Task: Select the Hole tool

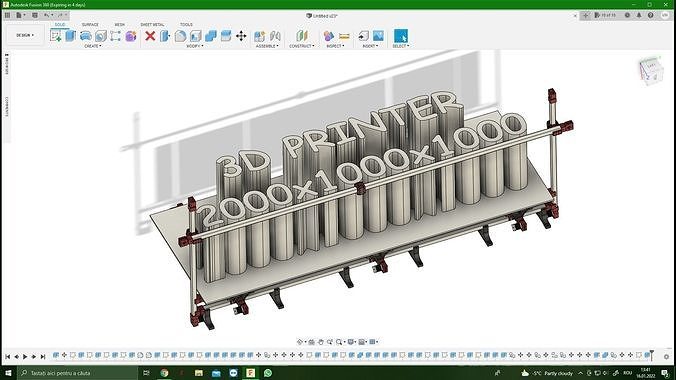Action: (100, 36)
